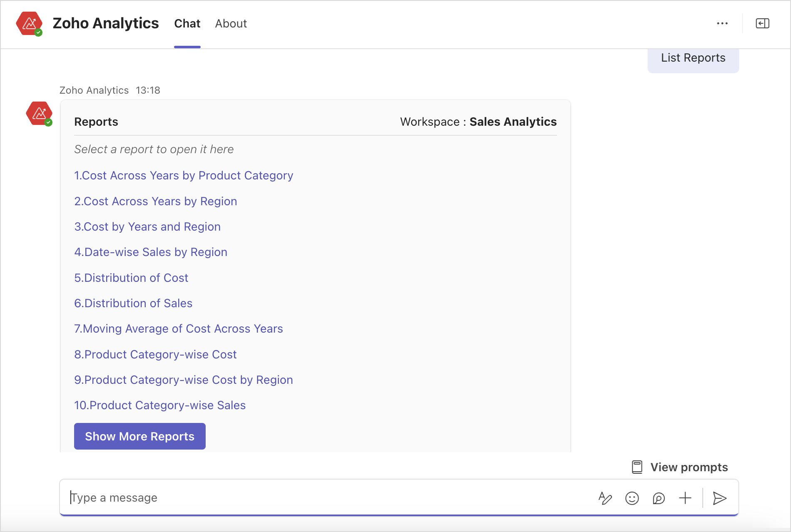Image resolution: width=791 pixels, height=532 pixels.
Task: Open Moving Average of Cost Across Years
Action: click(x=179, y=329)
